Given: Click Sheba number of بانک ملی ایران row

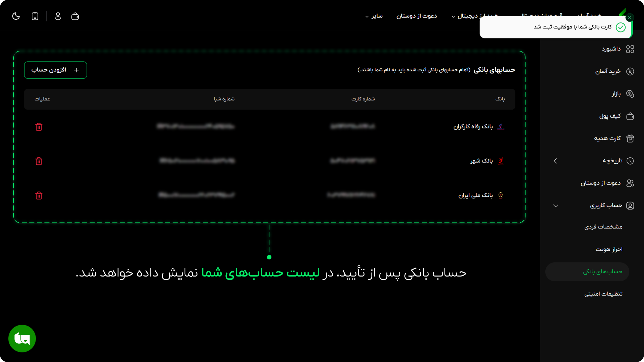Looking at the screenshot, I should 196,195.
